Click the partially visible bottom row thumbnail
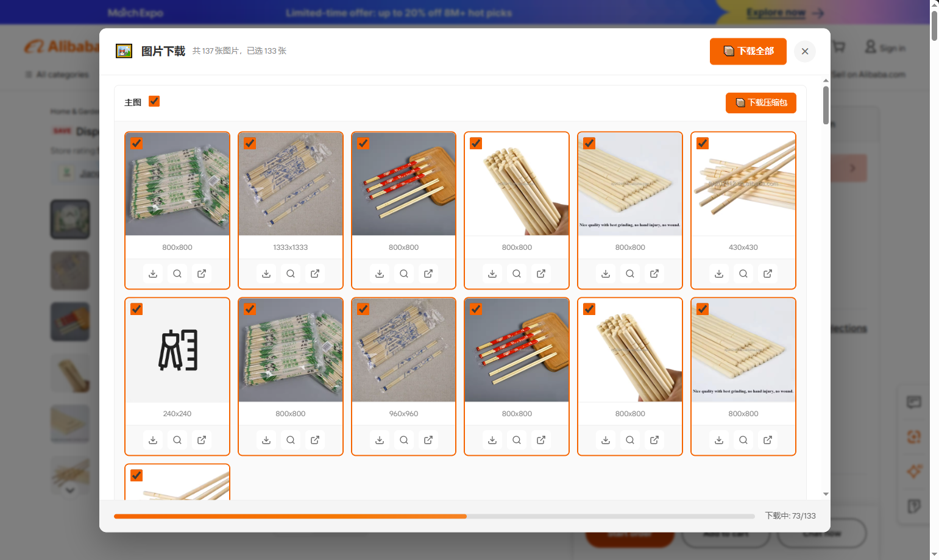 (177, 486)
